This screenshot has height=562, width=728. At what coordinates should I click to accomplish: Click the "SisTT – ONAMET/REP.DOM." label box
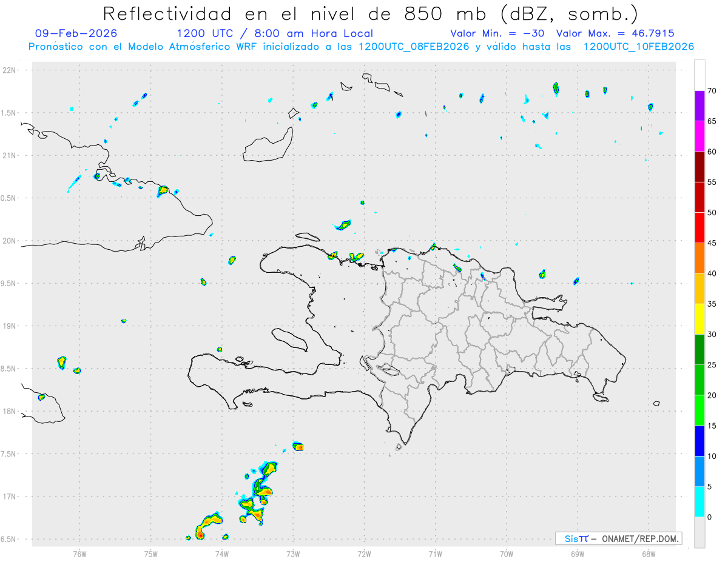pos(619,538)
